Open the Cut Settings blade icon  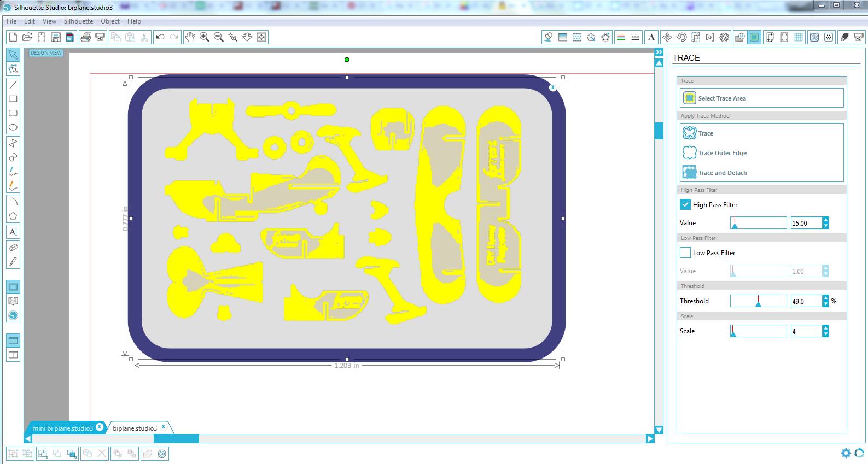point(844,37)
